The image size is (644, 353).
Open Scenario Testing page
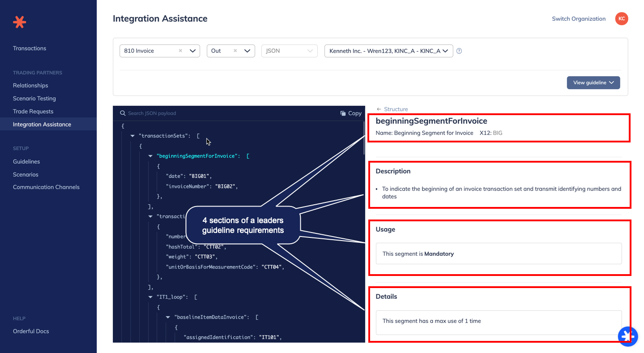pyautogui.click(x=34, y=99)
